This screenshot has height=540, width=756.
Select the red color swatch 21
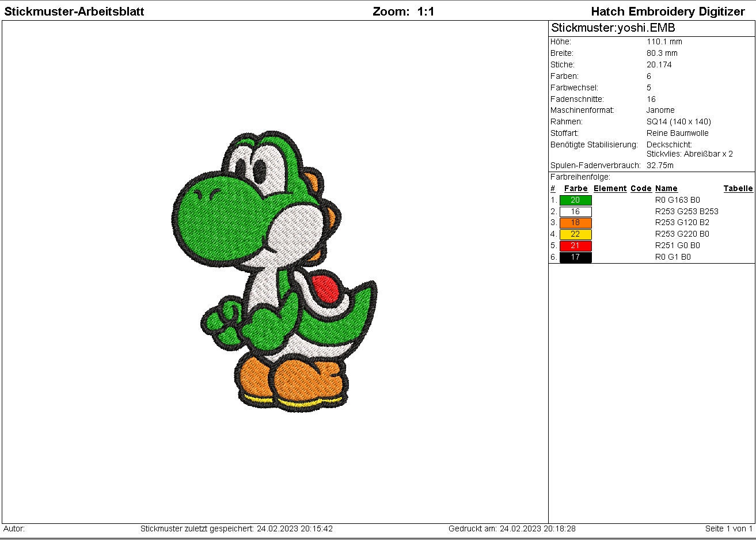click(575, 245)
